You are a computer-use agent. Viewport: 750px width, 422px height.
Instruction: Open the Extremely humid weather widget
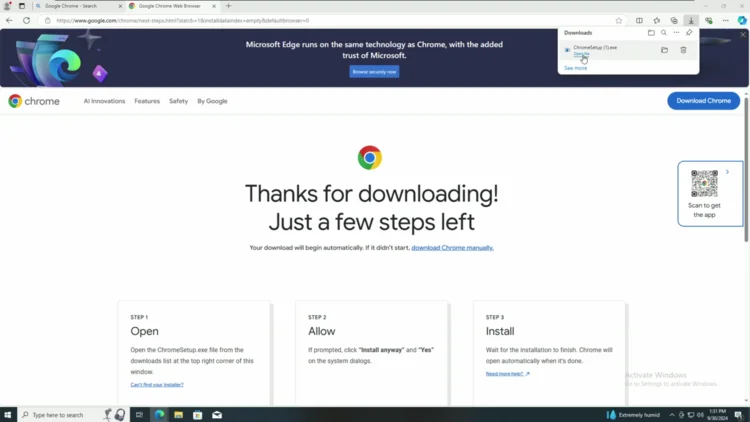(x=633, y=415)
